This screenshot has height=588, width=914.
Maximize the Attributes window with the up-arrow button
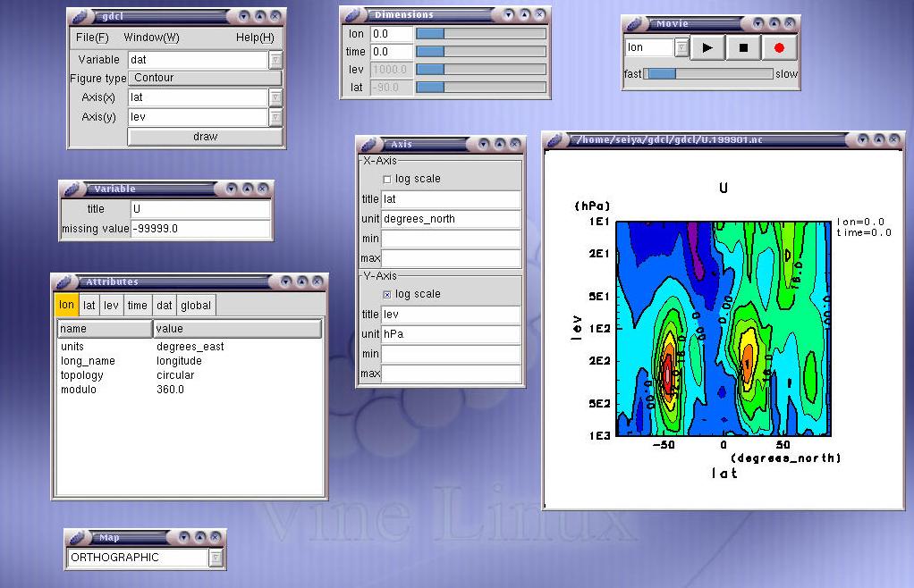(x=302, y=281)
